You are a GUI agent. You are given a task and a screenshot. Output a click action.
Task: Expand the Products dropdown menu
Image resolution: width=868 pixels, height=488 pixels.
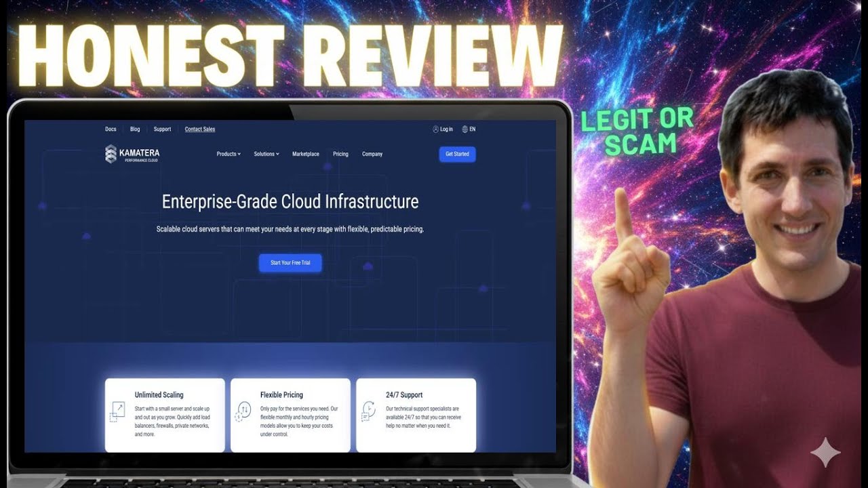[229, 154]
